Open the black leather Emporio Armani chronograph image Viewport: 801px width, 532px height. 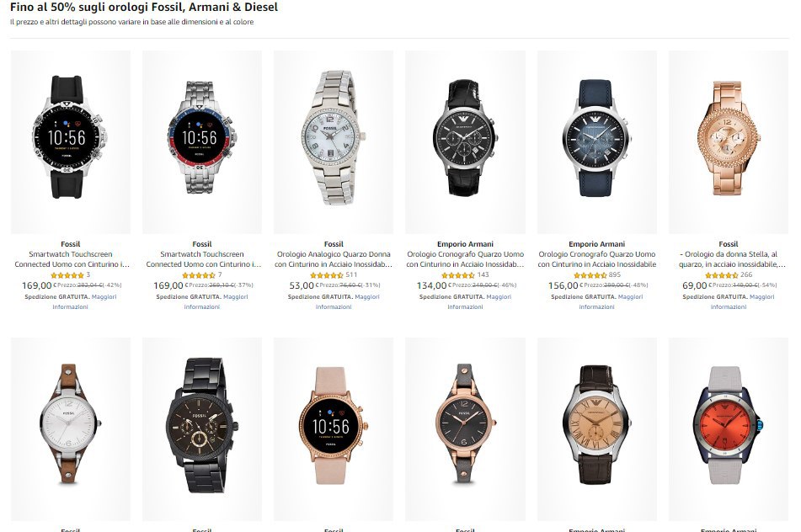point(465,142)
